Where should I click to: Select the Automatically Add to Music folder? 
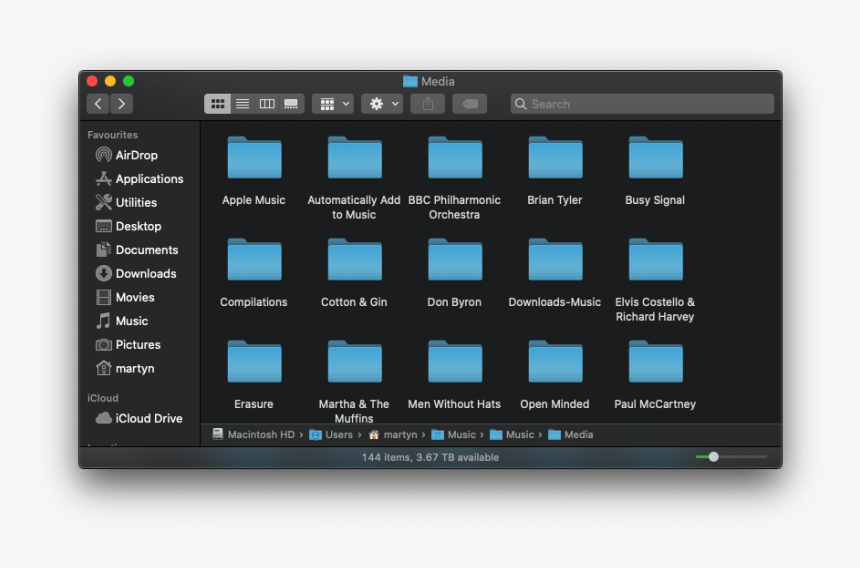click(x=354, y=158)
